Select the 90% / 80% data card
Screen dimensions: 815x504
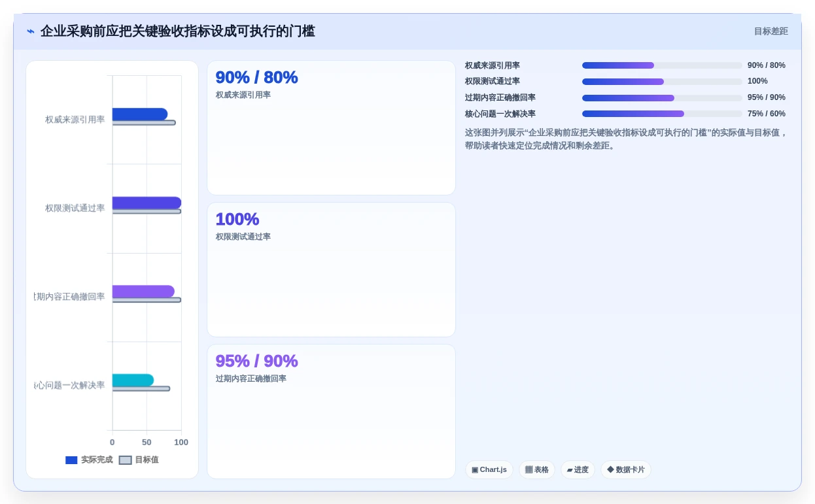pos(331,128)
